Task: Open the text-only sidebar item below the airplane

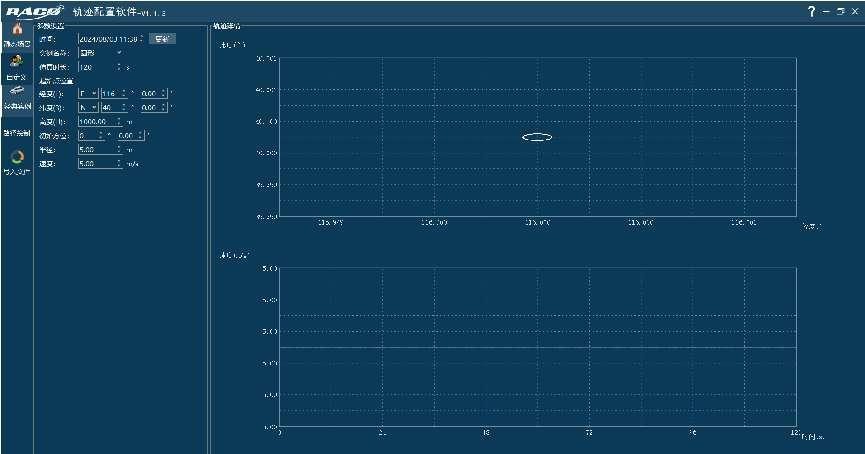Action: [17, 132]
